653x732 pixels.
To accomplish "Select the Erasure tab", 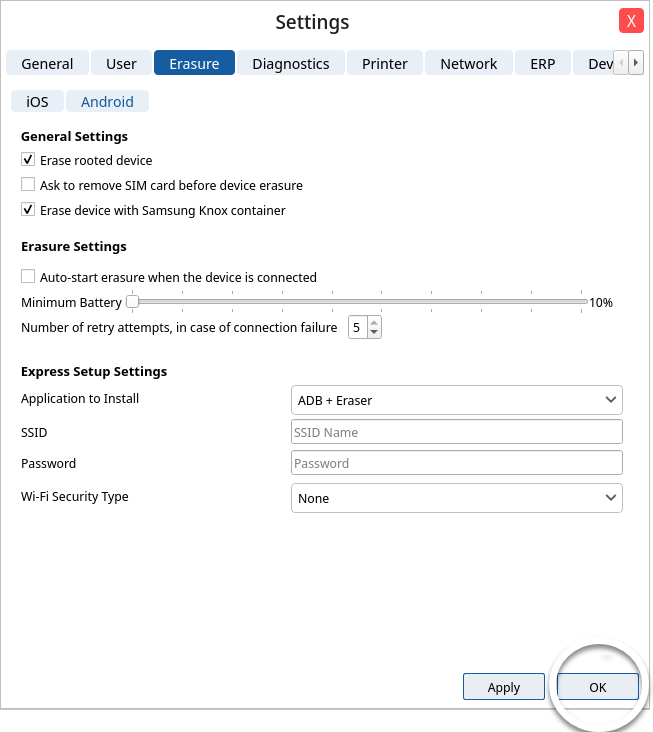I will (194, 63).
